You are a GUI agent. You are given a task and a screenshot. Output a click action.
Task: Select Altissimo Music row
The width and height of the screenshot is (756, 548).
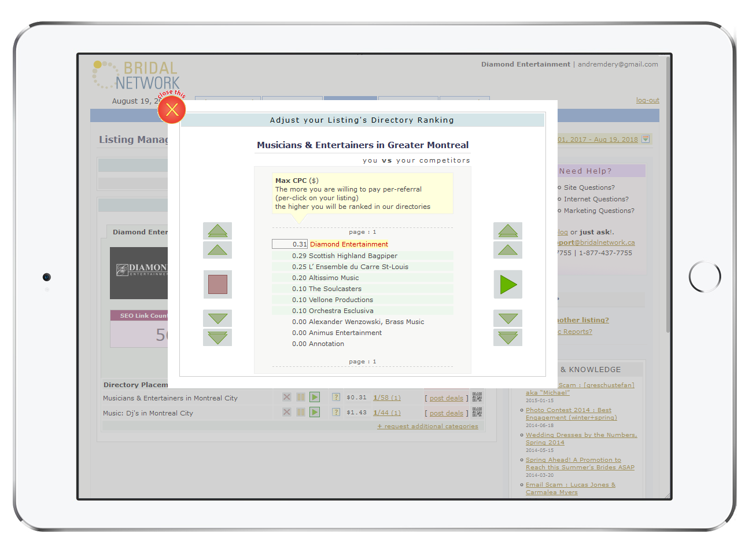(x=363, y=278)
